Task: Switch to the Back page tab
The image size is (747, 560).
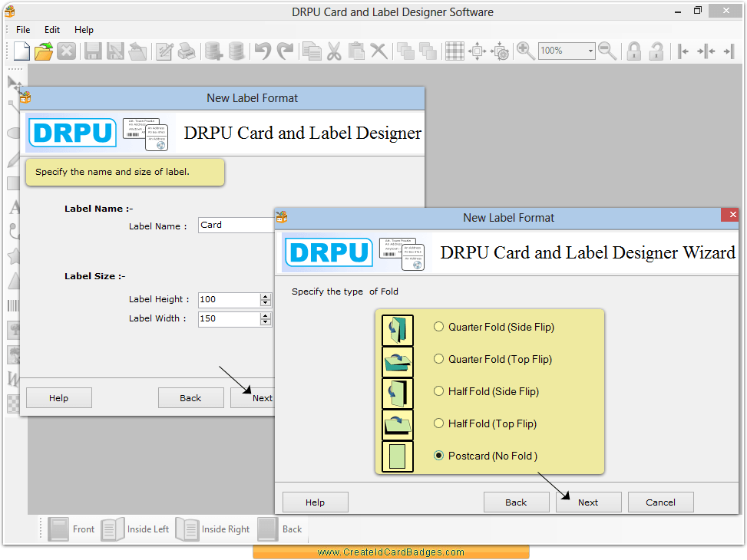Action: tap(280, 529)
